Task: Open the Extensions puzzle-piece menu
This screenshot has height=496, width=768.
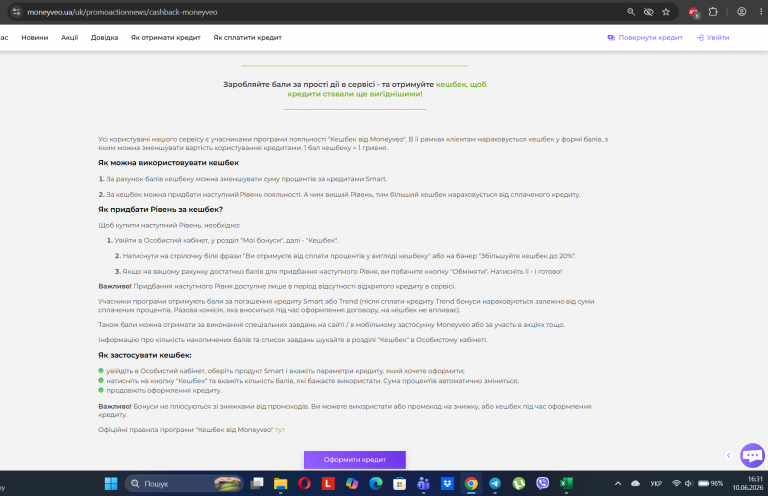Action: (713, 12)
